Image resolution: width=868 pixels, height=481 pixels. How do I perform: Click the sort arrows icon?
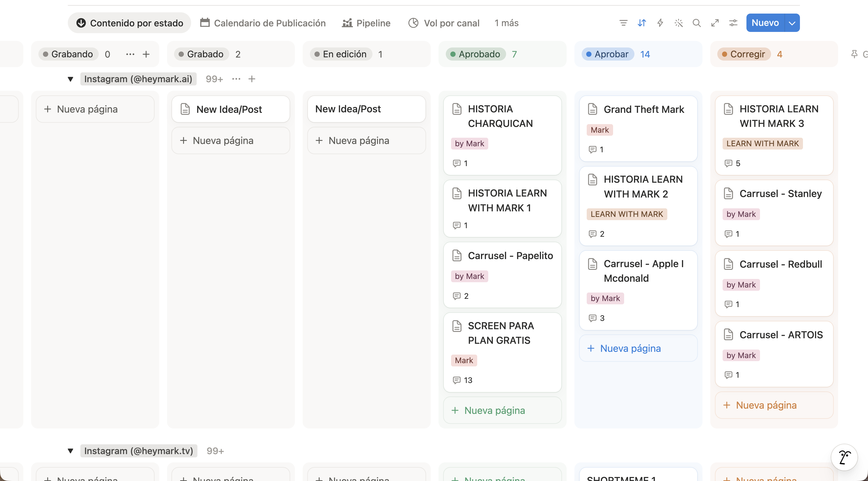click(642, 23)
